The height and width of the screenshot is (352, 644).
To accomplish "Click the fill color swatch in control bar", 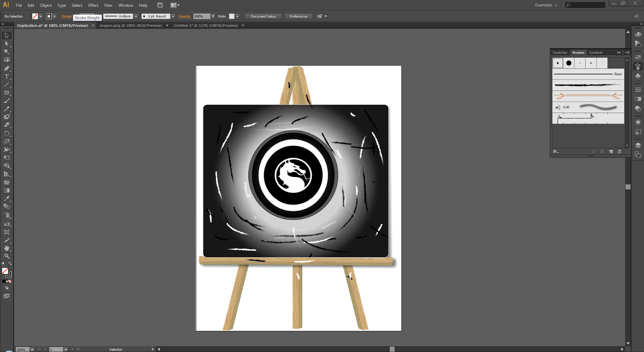I will (35, 16).
